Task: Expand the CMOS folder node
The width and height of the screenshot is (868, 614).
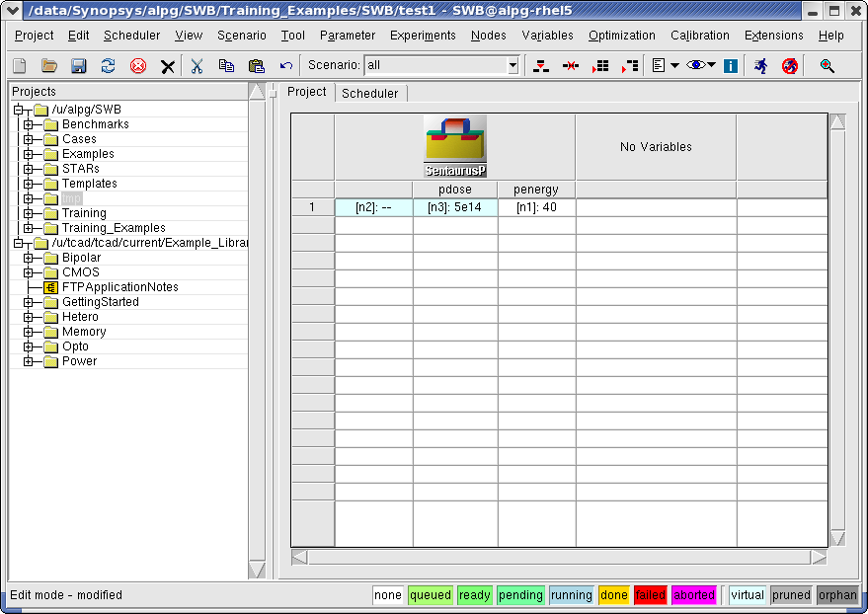Action: [x=29, y=272]
